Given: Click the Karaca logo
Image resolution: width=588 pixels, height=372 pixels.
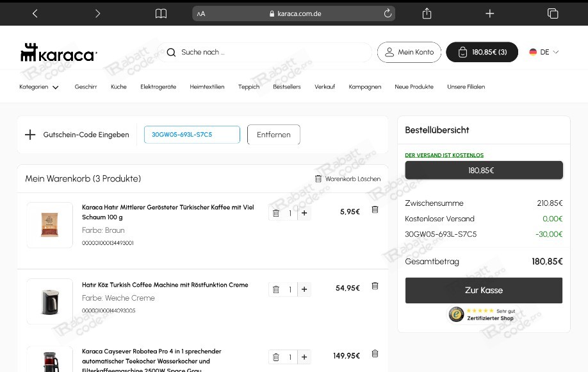Looking at the screenshot, I should click(x=59, y=52).
